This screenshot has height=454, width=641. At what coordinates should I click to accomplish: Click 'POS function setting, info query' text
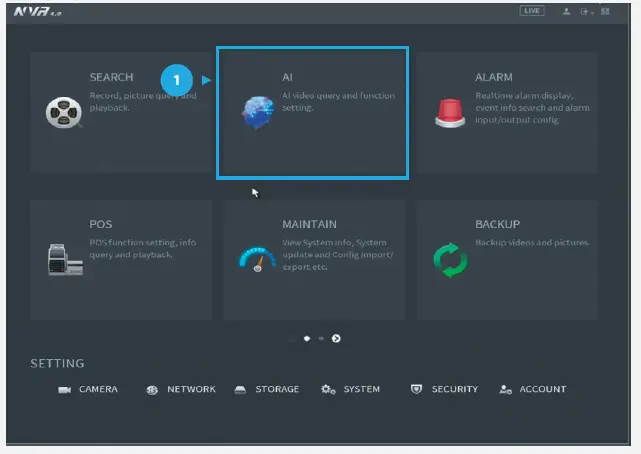[x=143, y=249]
